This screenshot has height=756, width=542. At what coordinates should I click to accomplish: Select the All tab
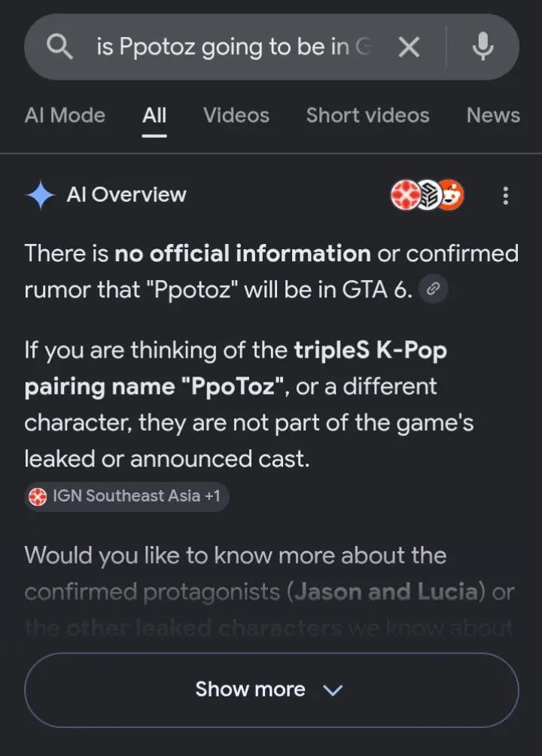click(x=154, y=115)
